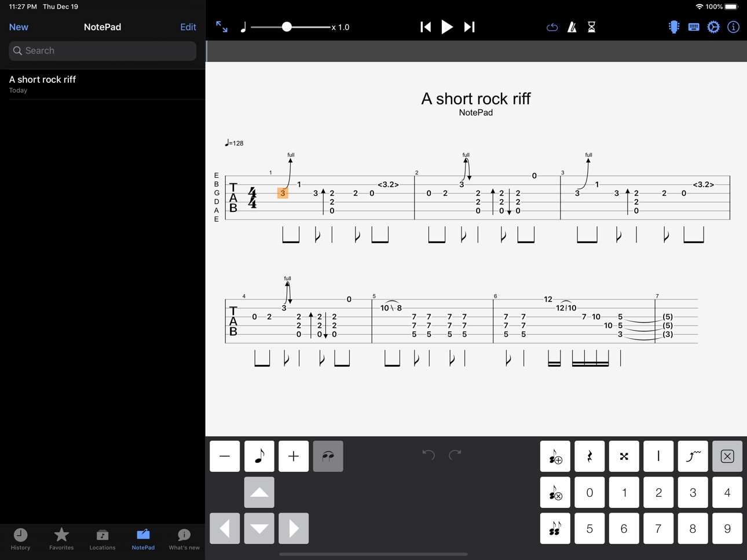Skip to the end of the track
The image size is (747, 560).
470,27
